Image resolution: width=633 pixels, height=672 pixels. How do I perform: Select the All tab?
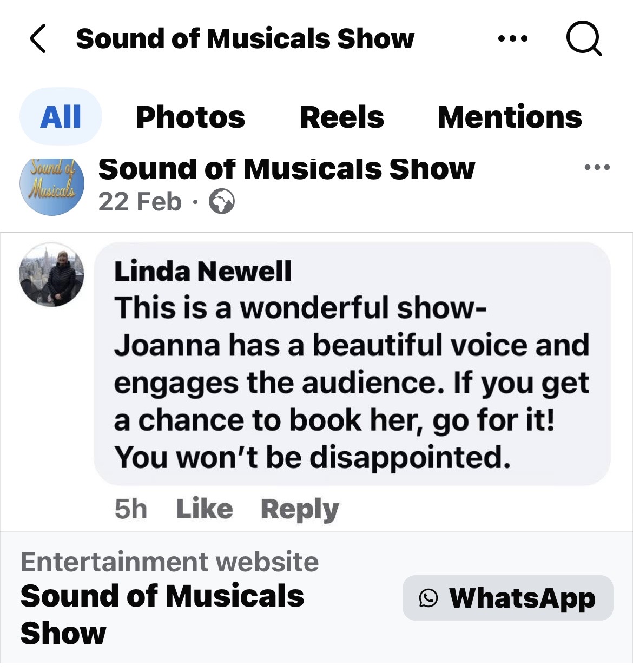click(x=61, y=117)
